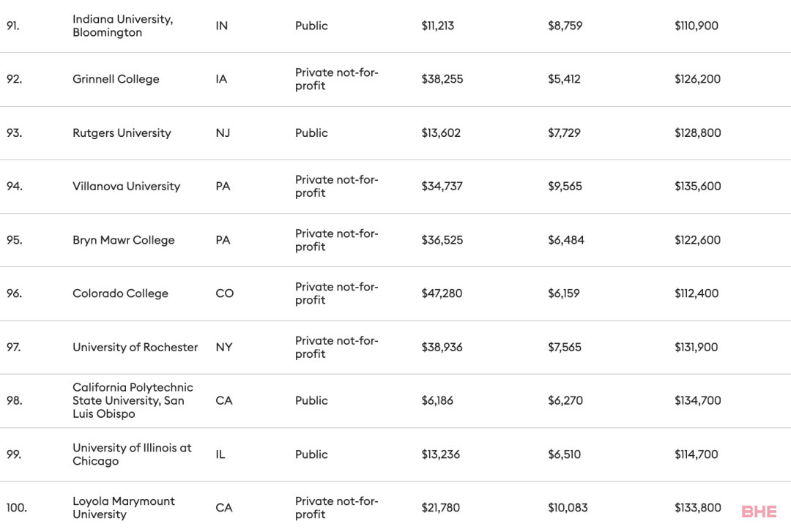The width and height of the screenshot is (791, 532).
Task: Select Indiana University, Bloomington name
Action: [122, 26]
